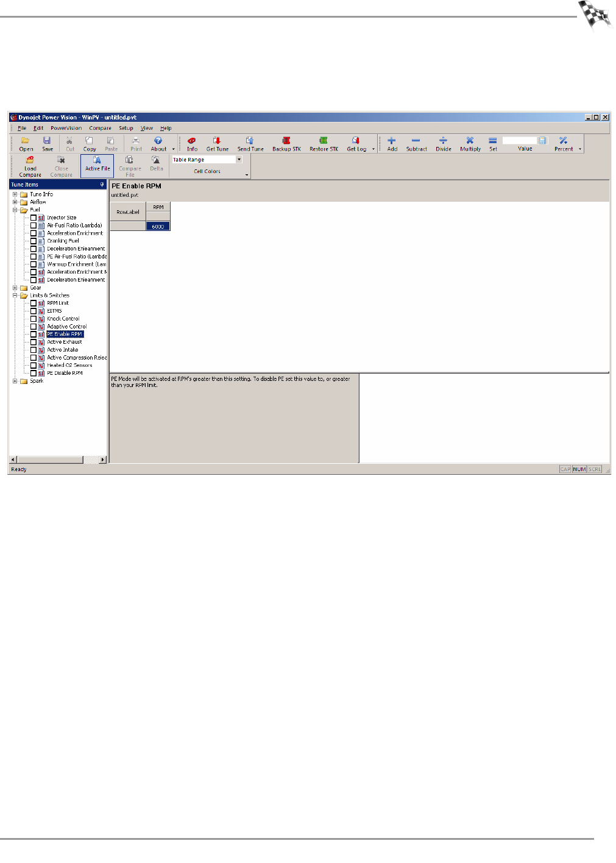This screenshot has width=616, height=863.
Task: Collapse the Fuel folder
Action: tap(15, 210)
